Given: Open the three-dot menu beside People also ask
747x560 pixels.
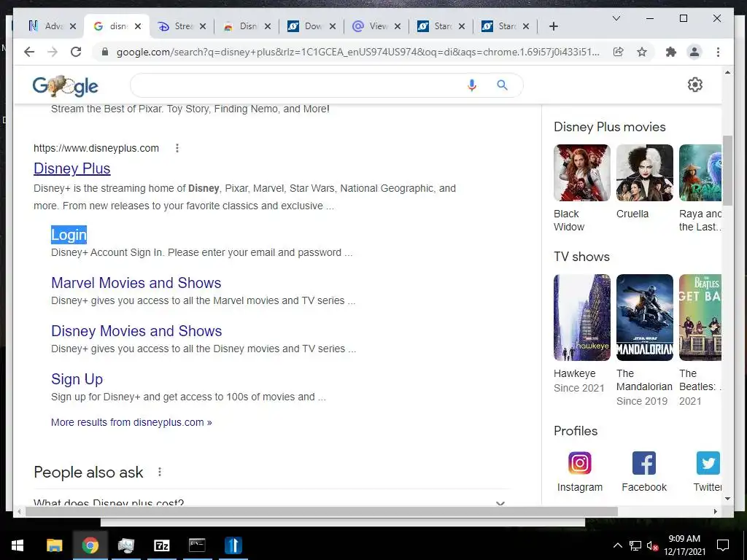Looking at the screenshot, I should 160,472.
